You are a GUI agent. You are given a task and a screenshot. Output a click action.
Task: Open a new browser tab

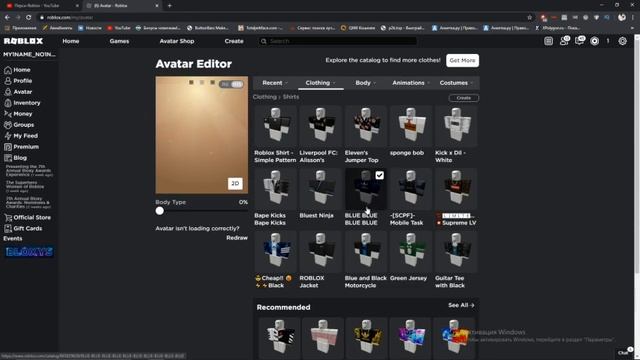pos(169,6)
